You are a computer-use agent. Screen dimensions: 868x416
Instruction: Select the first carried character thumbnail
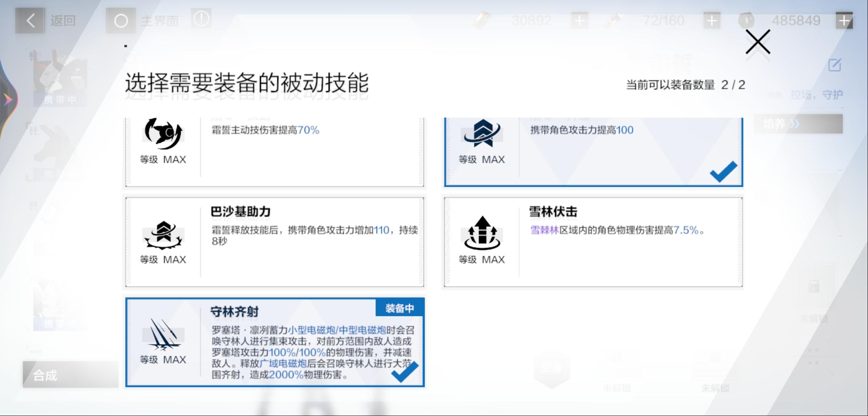point(60,78)
